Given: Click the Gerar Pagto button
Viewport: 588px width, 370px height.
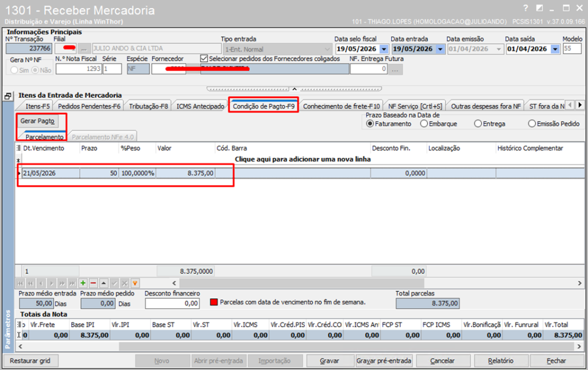Looking at the screenshot, I should (37, 121).
